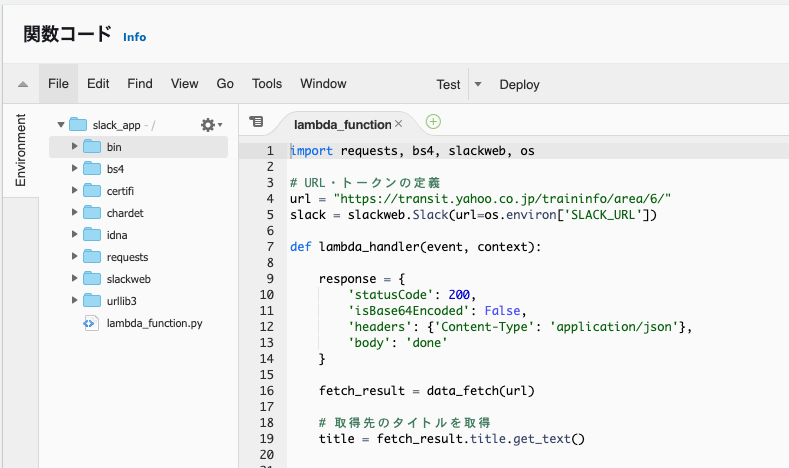Screen dimensions: 789x468
Task: Open the Find menu
Action: tap(140, 84)
